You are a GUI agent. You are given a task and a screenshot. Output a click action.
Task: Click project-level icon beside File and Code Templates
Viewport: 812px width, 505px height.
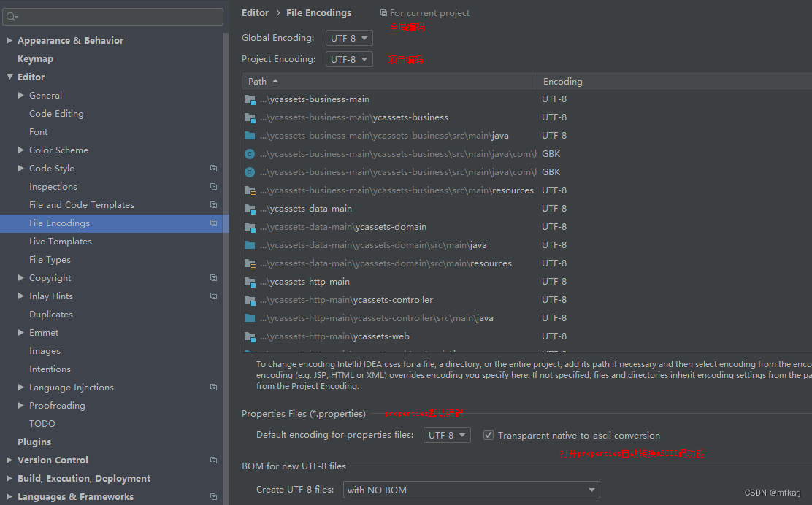(213, 205)
